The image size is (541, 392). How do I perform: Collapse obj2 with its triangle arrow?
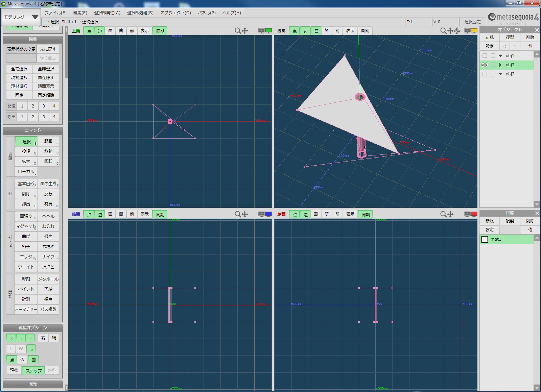500,74
